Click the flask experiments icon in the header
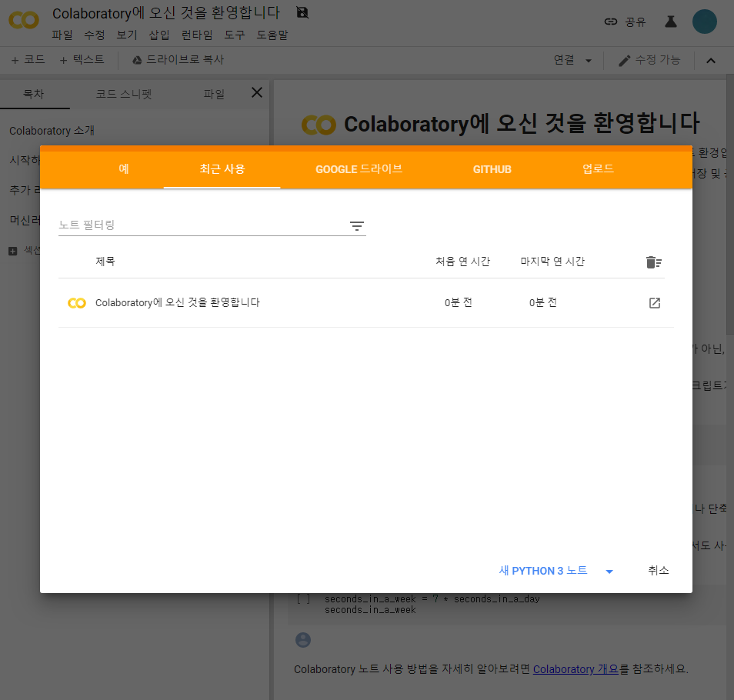The width and height of the screenshot is (734, 700). click(671, 22)
